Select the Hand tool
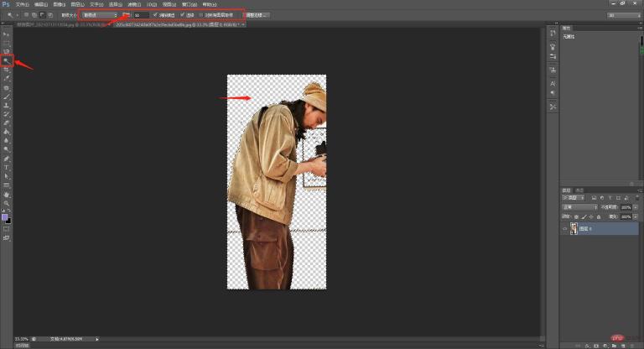 pos(6,195)
